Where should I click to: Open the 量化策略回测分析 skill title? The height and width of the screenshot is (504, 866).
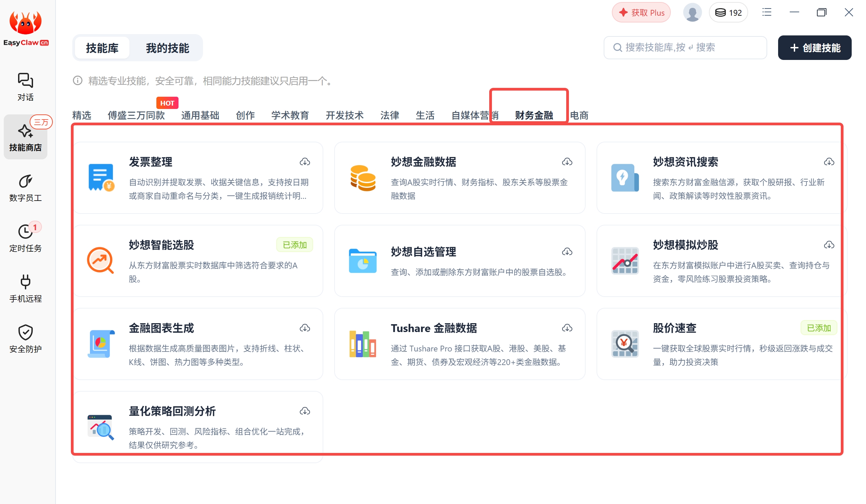coord(172,412)
